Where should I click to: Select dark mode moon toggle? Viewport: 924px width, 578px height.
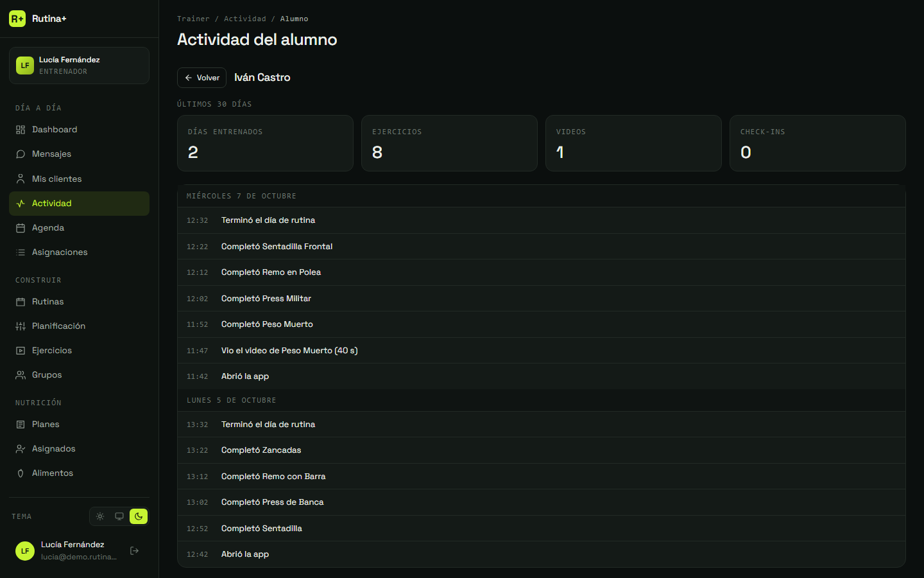pos(139,516)
